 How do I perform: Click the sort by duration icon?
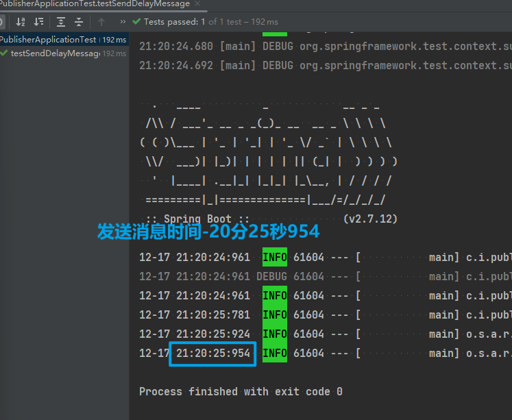39,22
